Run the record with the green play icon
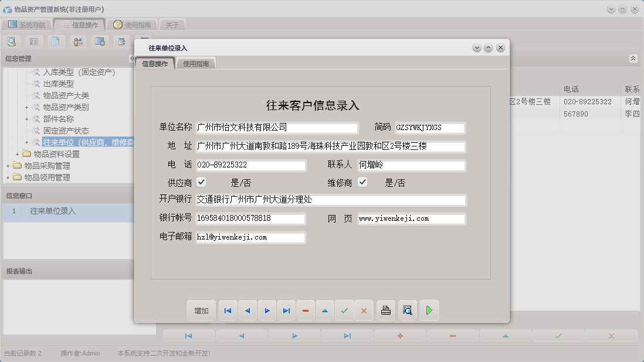Viewport: 644px width, 362px height. [x=429, y=310]
